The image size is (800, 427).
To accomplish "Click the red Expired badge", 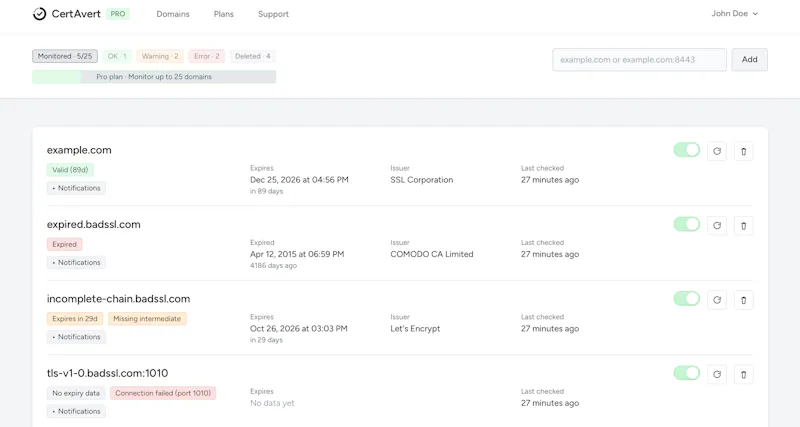I will (64, 244).
